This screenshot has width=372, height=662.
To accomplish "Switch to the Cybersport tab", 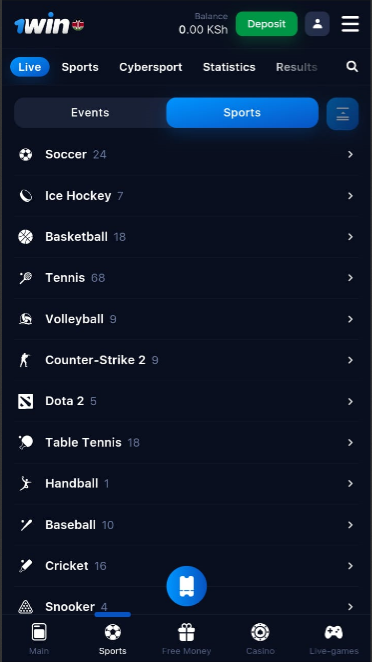I will [151, 67].
